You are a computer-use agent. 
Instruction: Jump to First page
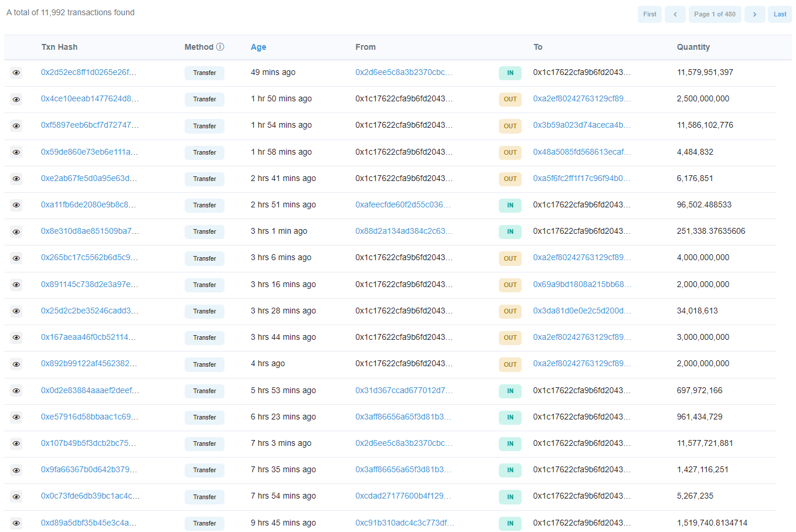[649, 14]
